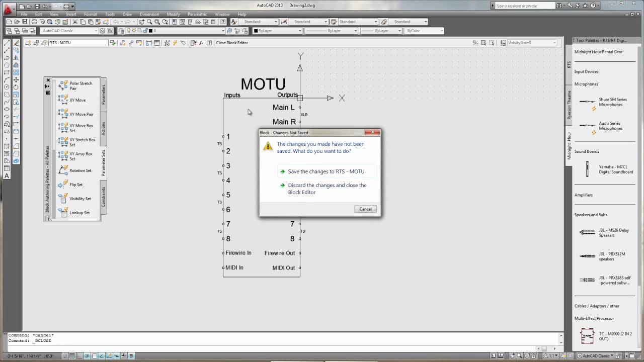Toggle Snap Mode in status bar
Viewport: 644px width, 362px height.
click(64, 355)
